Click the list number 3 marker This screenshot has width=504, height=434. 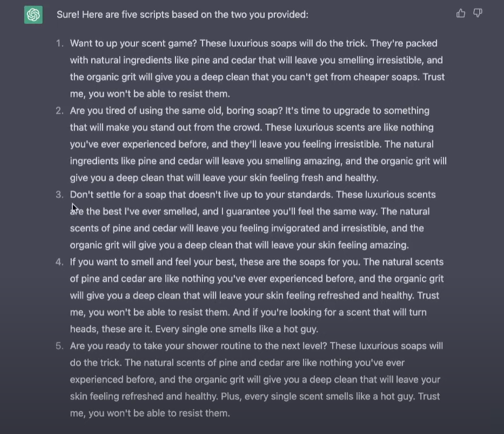click(59, 195)
